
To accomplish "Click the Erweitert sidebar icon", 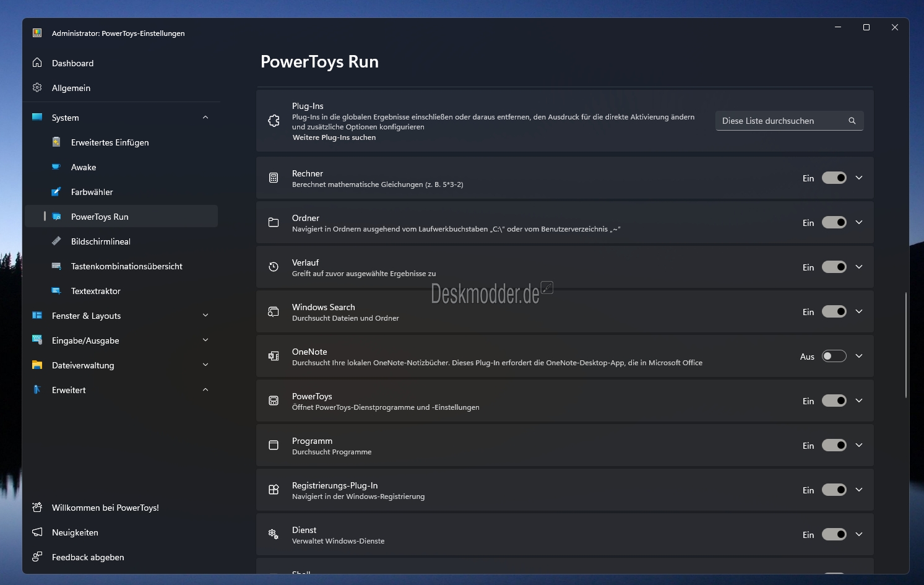I will (x=37, y=389).
